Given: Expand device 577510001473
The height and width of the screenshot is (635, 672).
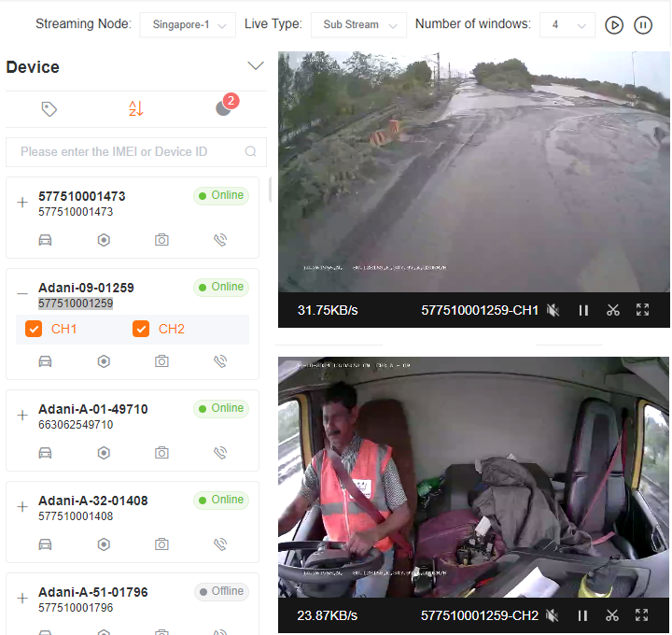Looking at the screenshot, I should tap(22, 203).
